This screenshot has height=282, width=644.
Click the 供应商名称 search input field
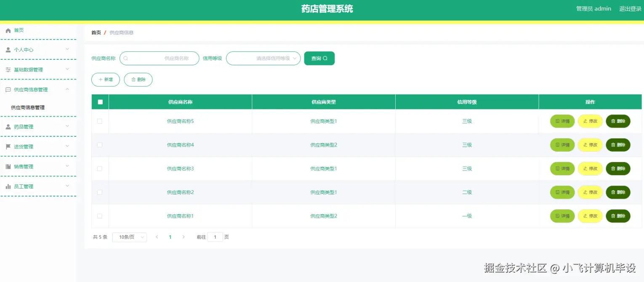(160, 58)
